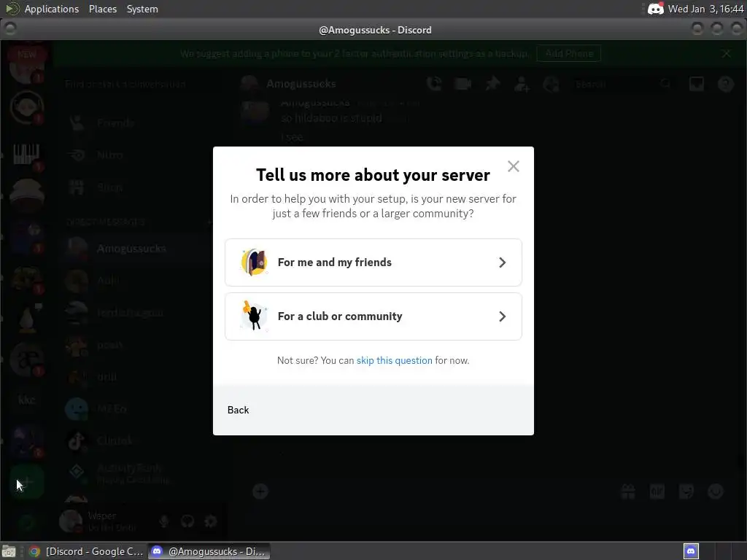
Task: Start a video call from the chat header
Action: (462, 84)
